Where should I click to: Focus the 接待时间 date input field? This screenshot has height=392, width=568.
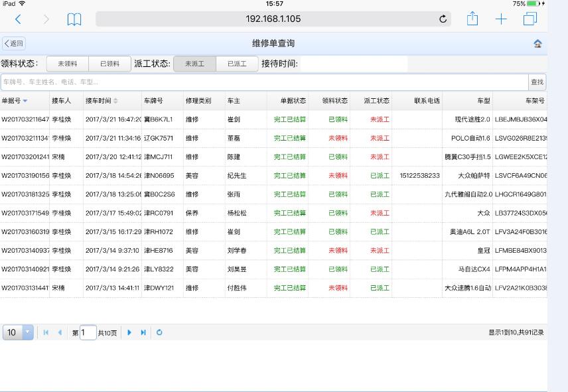pyautogui.click(x=354, y=64)
